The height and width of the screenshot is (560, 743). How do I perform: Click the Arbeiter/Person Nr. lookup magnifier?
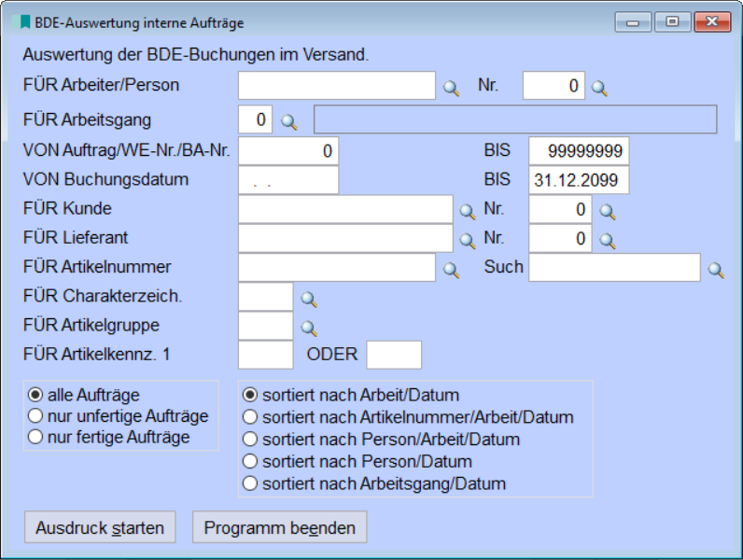point(599,88)
